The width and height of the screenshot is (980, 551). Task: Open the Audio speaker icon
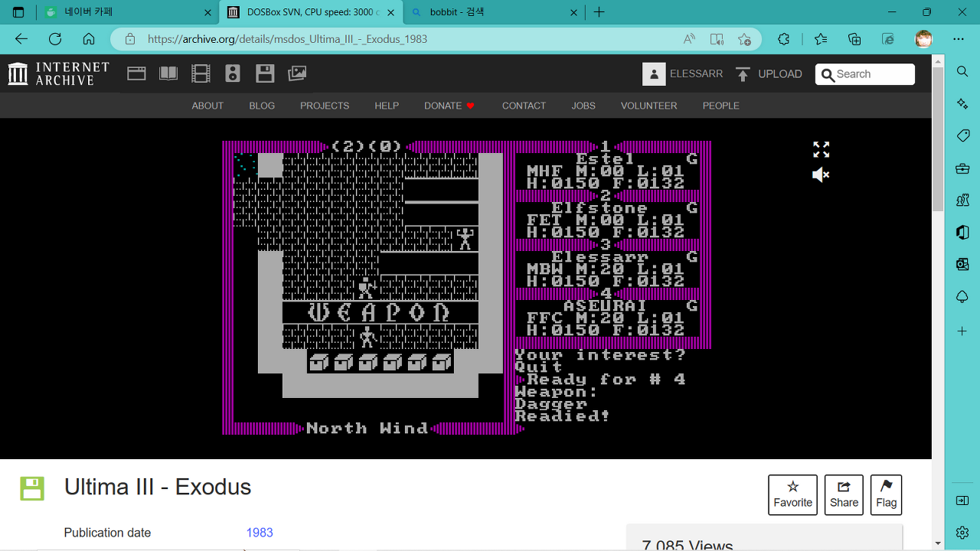233,73
